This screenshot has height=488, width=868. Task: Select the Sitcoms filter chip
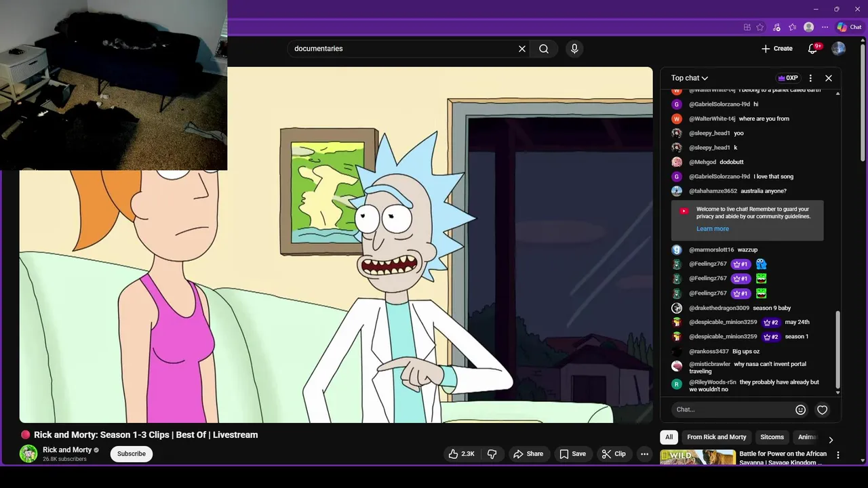coord(772,437)
